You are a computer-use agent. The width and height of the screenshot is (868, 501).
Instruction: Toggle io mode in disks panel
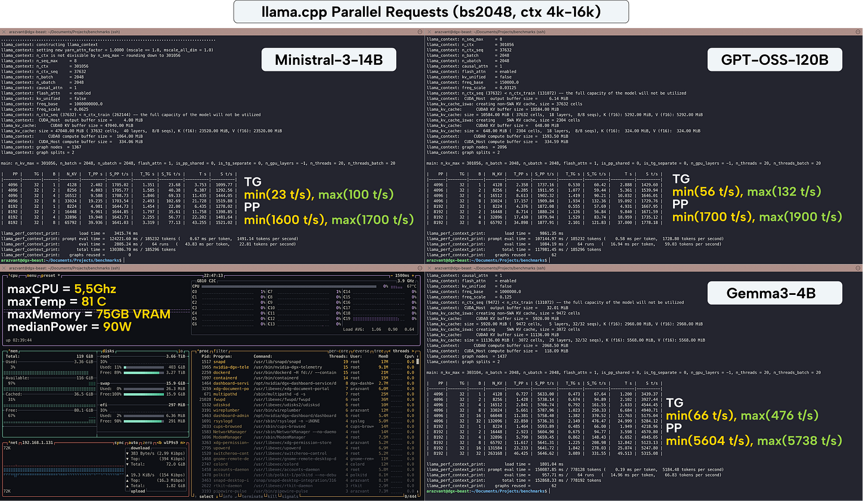point(181,351)
